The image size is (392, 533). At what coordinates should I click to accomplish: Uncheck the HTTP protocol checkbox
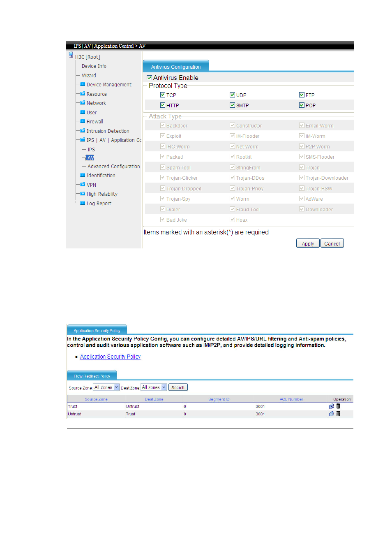[x=163, y=105]
